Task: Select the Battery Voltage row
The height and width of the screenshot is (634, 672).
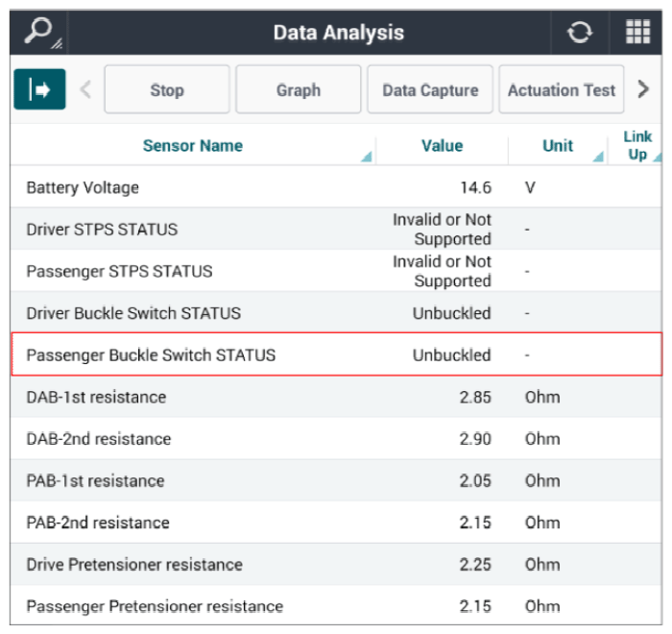Action: point(336,187)
